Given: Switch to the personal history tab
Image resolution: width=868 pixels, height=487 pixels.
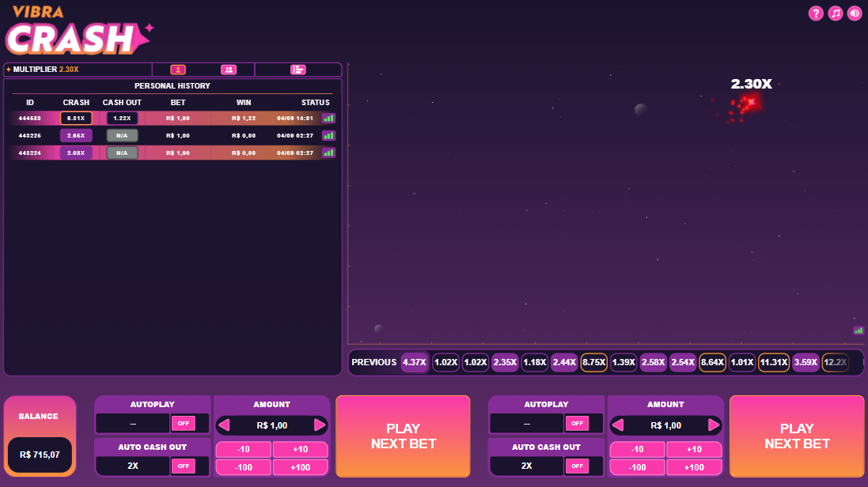Looking at the screenshot, I should 178,70.
